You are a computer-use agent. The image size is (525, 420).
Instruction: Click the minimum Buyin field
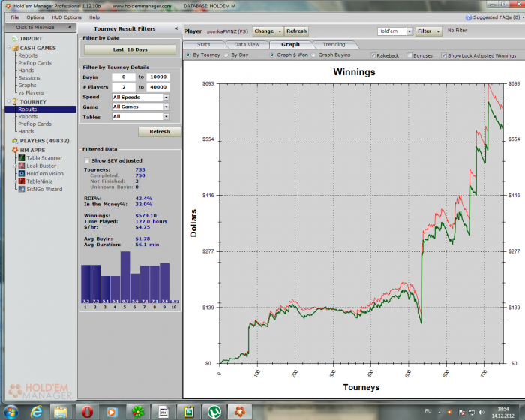(124, 77)
